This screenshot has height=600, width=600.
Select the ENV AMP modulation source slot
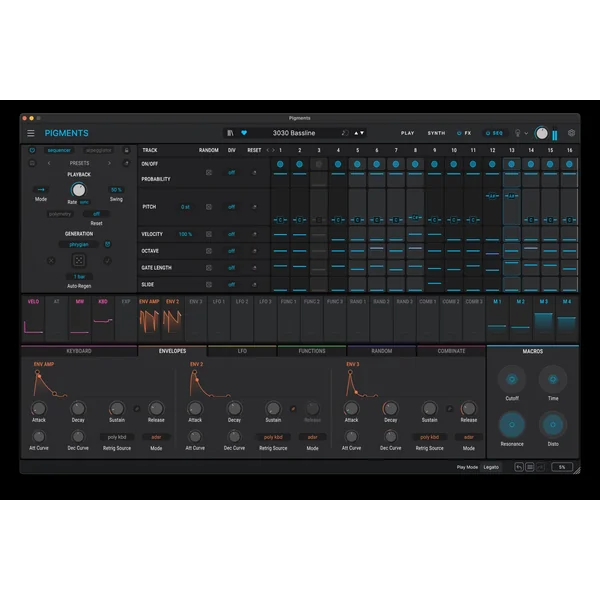click(149, 318)
